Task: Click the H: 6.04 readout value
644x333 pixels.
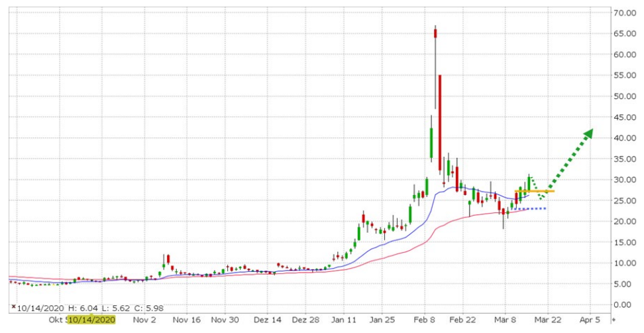Action: [x=83, y=308]
